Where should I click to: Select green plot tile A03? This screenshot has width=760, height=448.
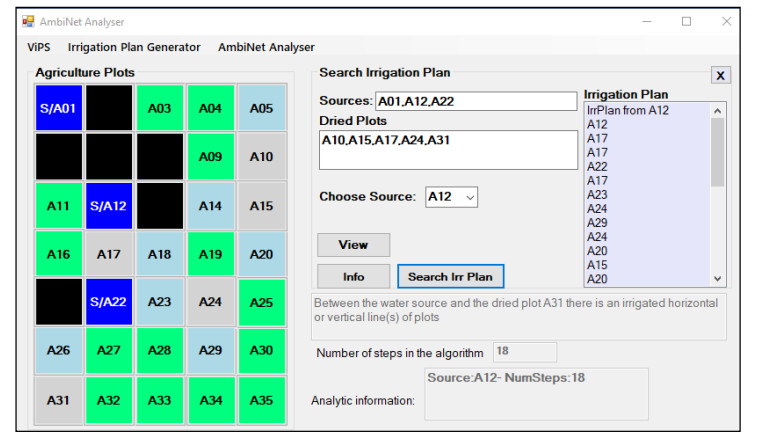(x=160, y=108)
